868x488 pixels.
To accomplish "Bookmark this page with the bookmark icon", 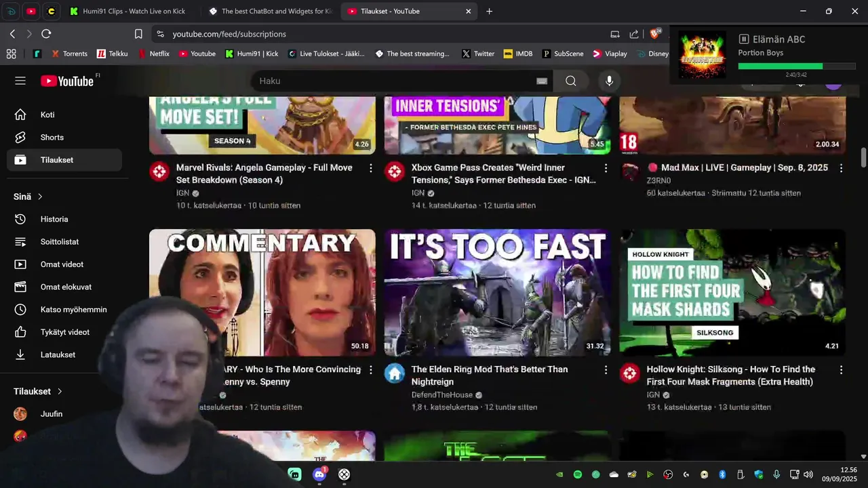I will (138, 34).
